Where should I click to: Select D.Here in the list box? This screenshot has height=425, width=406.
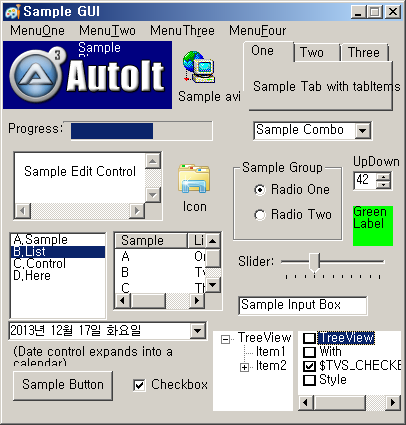coord(58,276)
